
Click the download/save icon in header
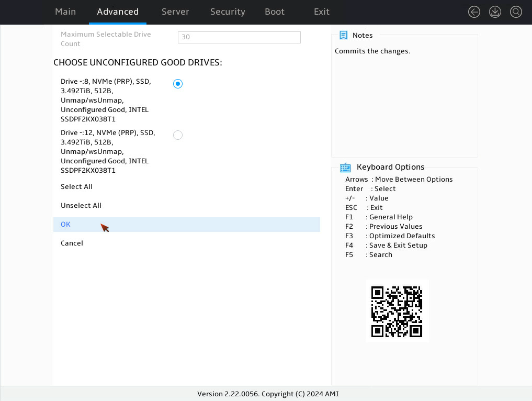[495, 12]
